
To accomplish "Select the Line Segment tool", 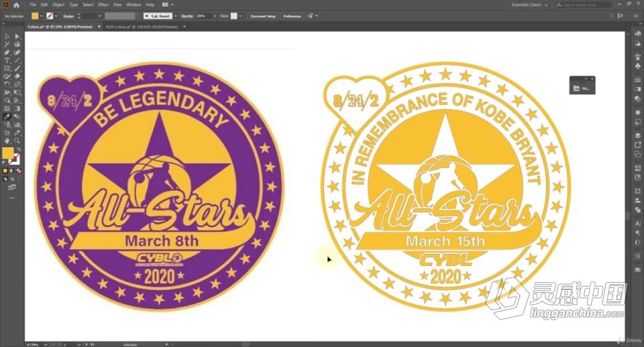I will tap(17, 61).
